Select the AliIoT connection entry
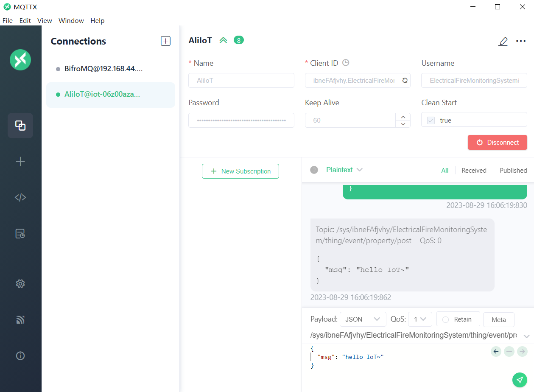534x392 pixels. [x=110, y=95]
